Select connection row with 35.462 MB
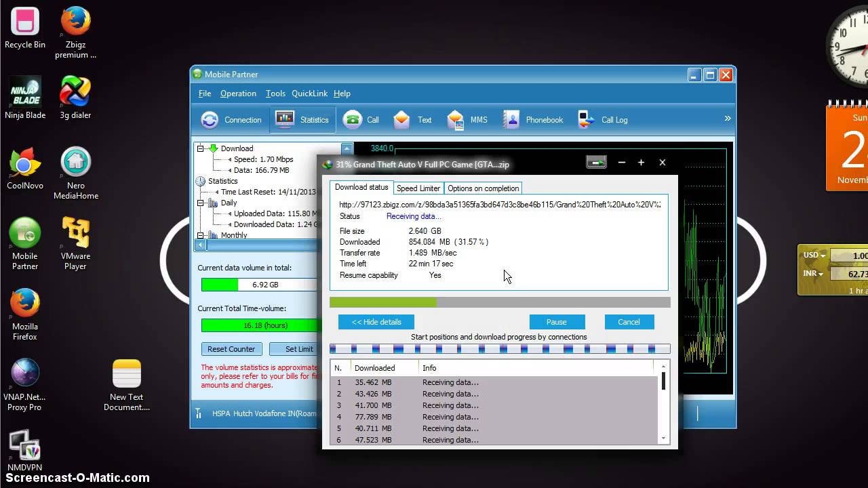Image resolution: width=868 pixels, height=488 pixels. [x=494, y=382]
